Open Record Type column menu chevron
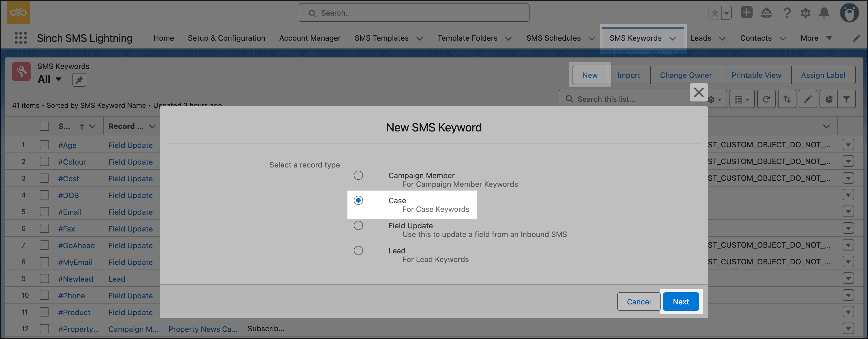Viewport: 868px width, 339px height. (x=152, y=127)
